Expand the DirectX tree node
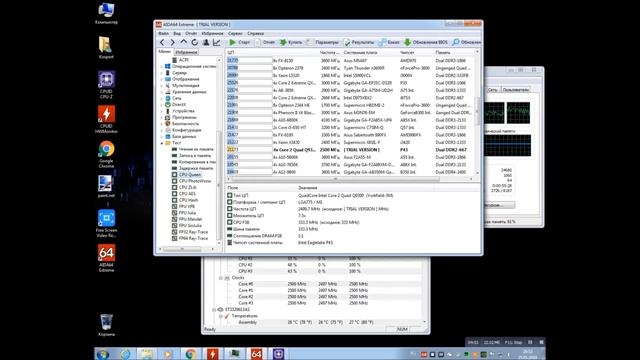The width and height of the screenshot is (640, 360). (x=162, y=104)
